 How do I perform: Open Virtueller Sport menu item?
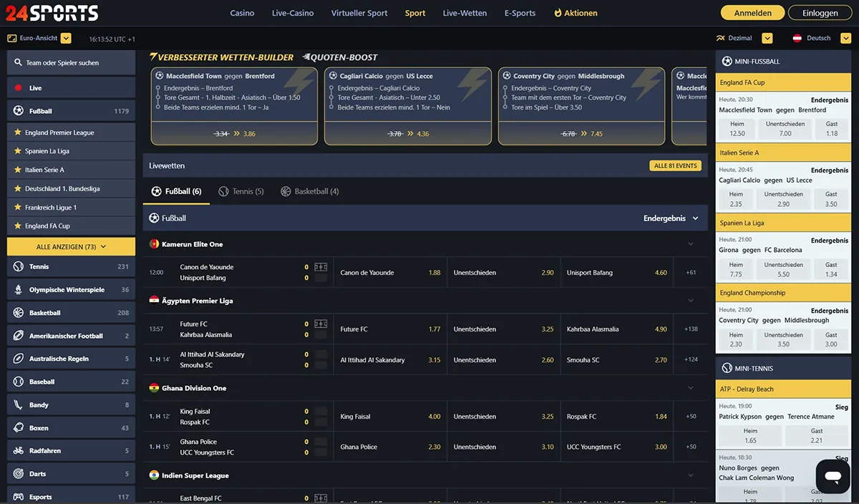359,13
